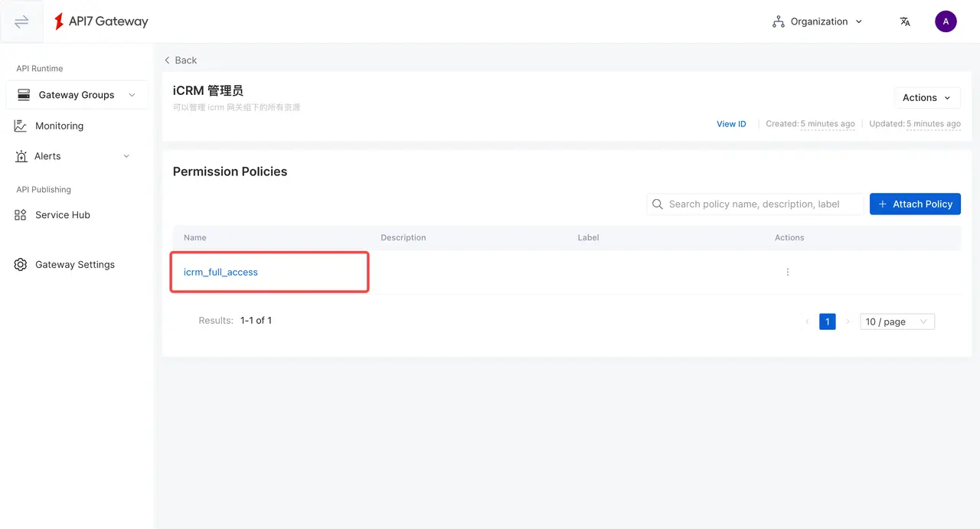Open the user avatar A menu

[946, 21]
